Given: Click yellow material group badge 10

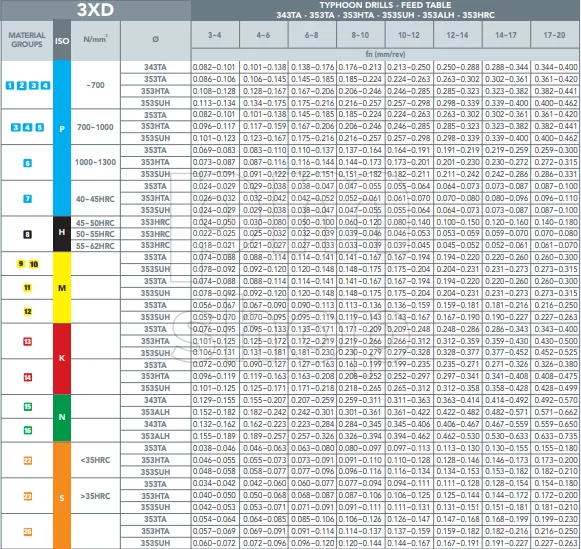Looking at the screenshot, I should click(x=34, y=264).
